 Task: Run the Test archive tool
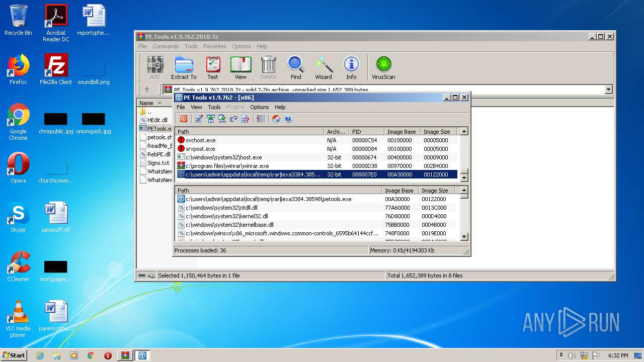(x=213, y=68)
